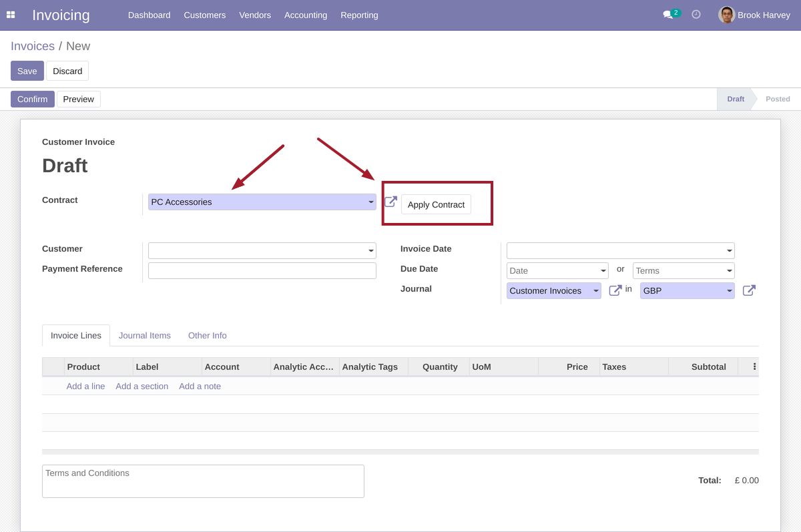Expand the GBP currency dropdown
The height and width of the screenshot is (532, 801).
(687, 291)
